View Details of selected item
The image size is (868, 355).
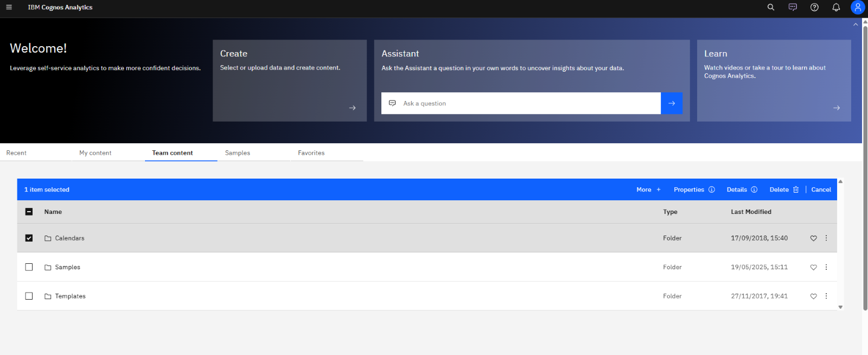point(742,189)
